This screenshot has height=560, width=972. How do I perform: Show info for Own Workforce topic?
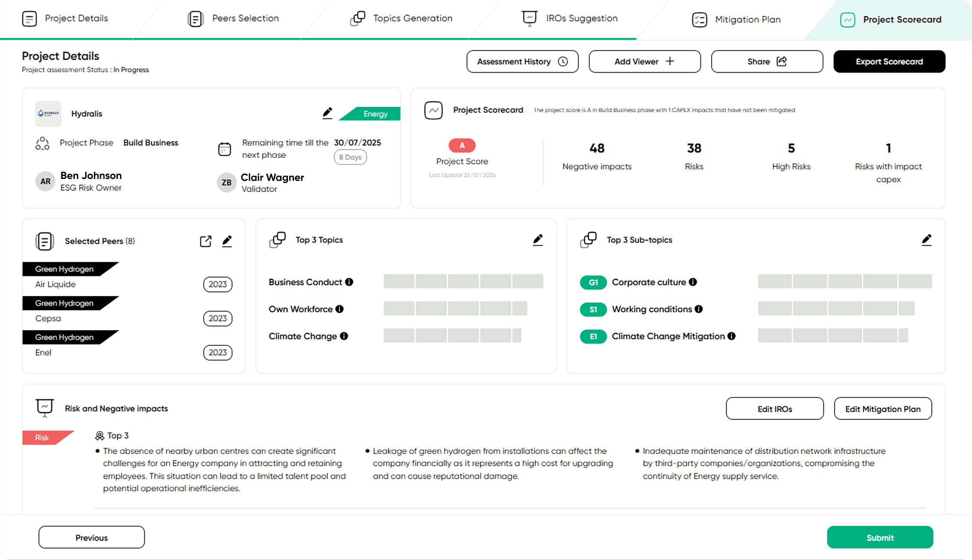[x=339, y=309]
